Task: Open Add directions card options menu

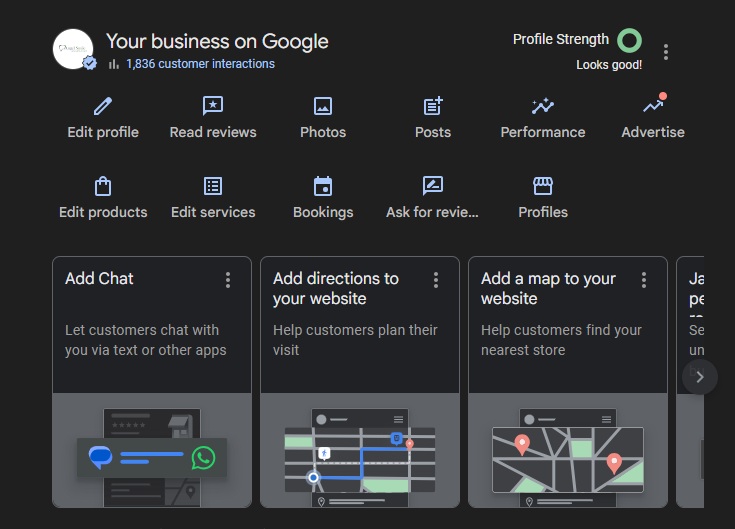Action: pos(436,280)
